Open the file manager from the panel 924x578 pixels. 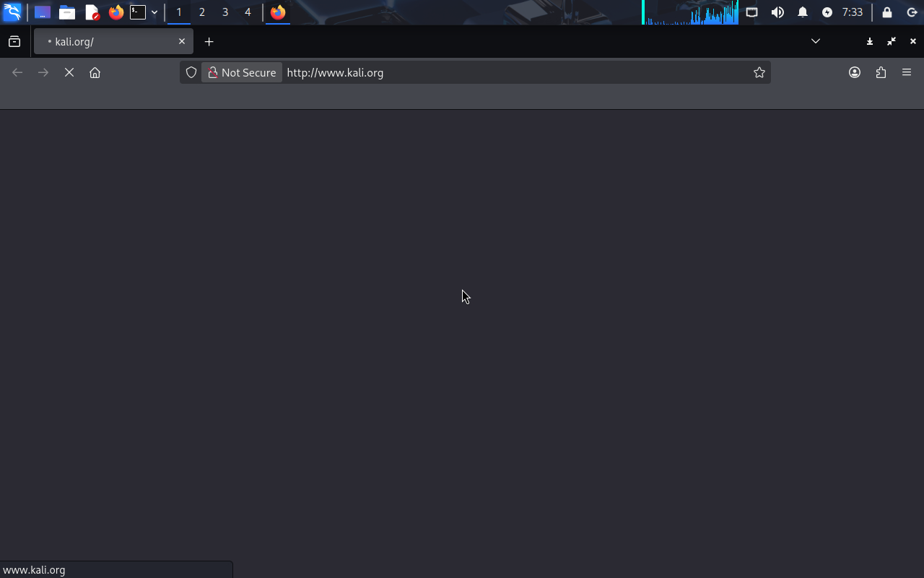coord(67,12)
